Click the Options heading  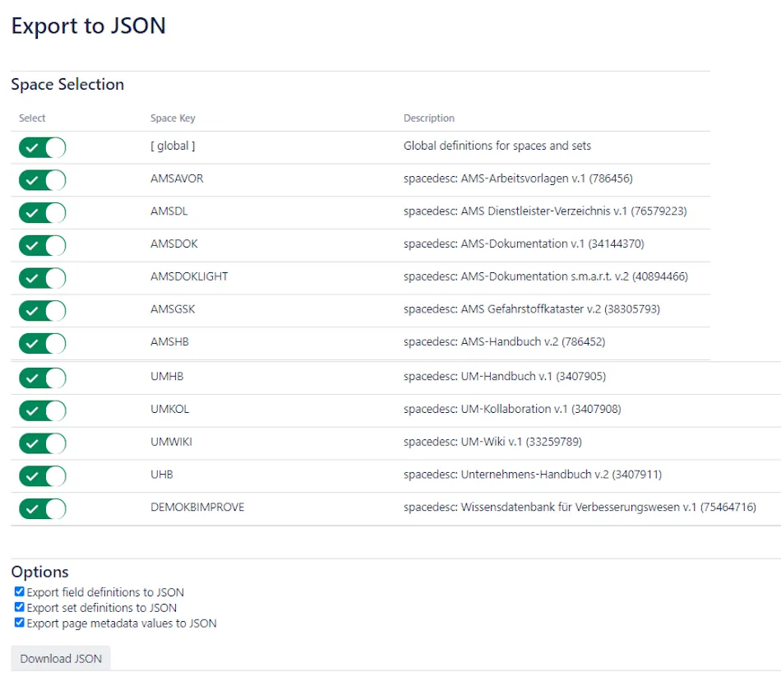point(39,572)
